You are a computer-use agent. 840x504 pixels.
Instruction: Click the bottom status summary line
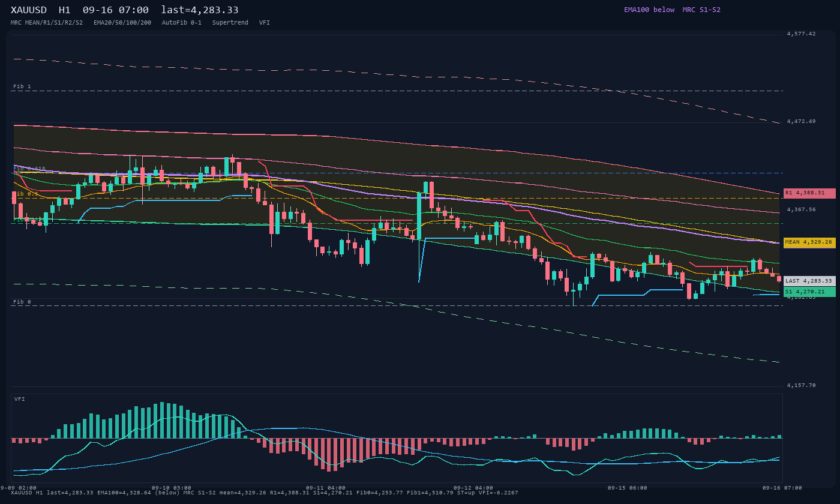(x=265, y=493)
